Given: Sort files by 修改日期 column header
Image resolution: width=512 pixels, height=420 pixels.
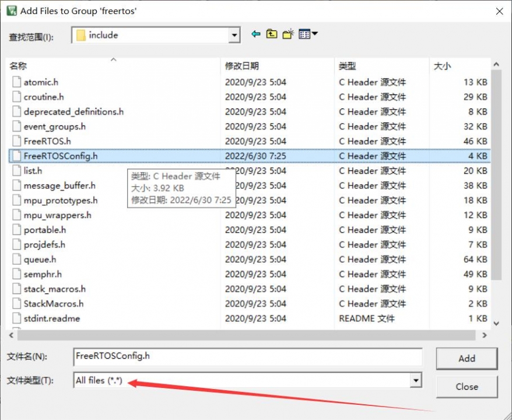Looking at the screenshot, I should 277,66.
